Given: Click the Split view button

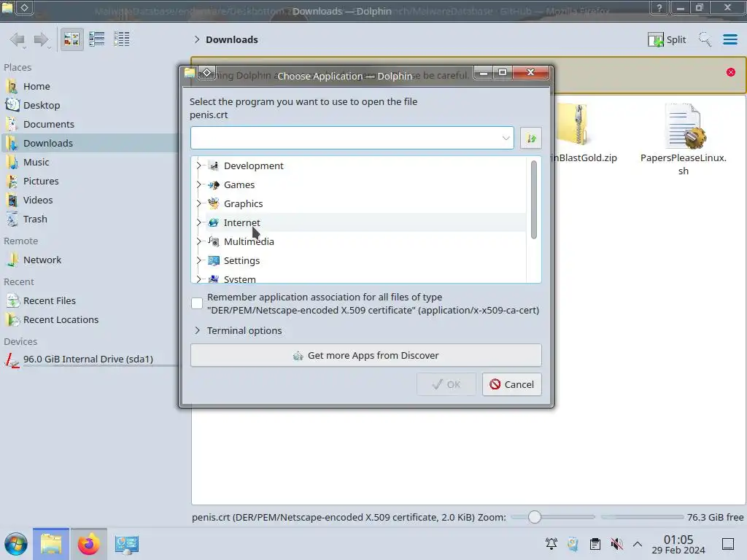Looking at the screenshot, I should point(667,39).
